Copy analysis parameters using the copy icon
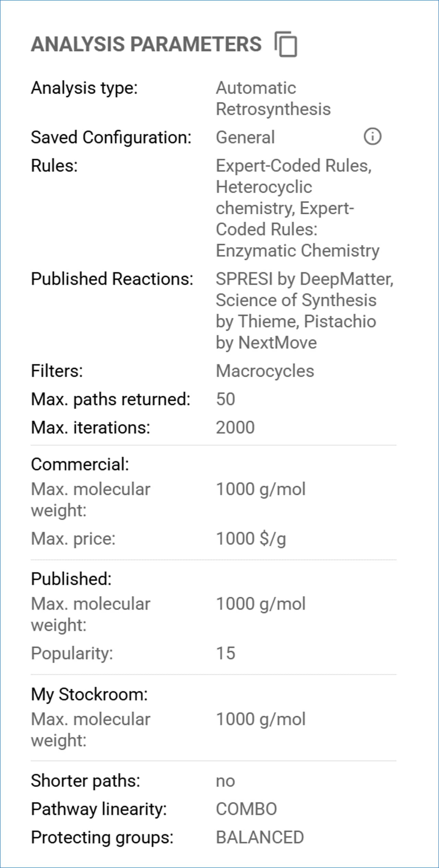Image resolution: width=439 pixels, height=868 pixels. pos(286,44)
